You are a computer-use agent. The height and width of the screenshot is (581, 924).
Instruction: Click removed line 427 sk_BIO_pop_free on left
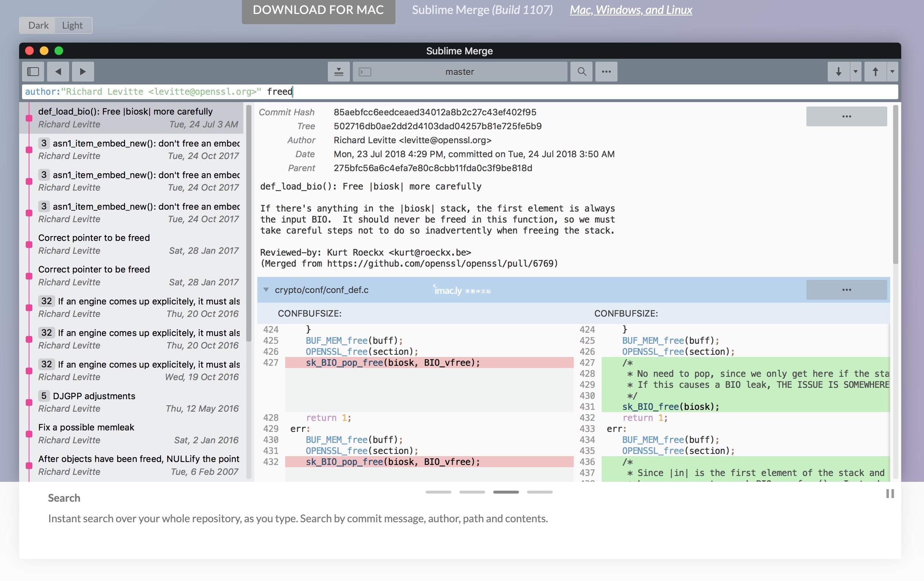429,362
